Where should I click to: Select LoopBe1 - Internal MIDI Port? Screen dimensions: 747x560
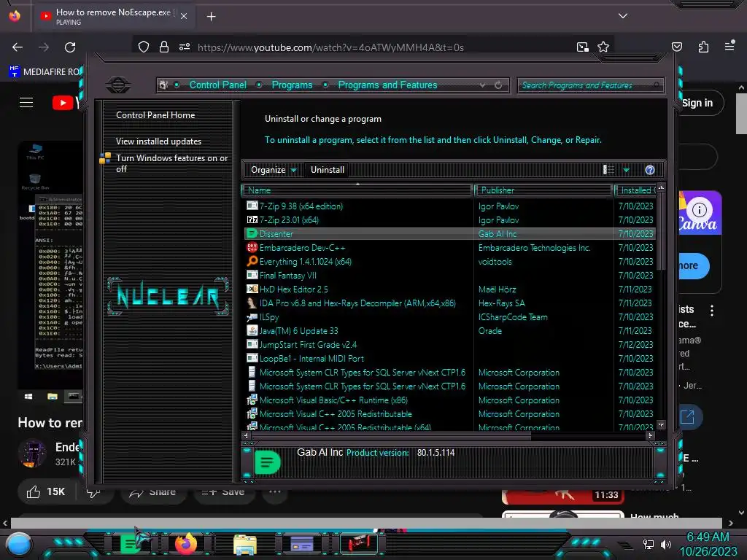(449, 358)
